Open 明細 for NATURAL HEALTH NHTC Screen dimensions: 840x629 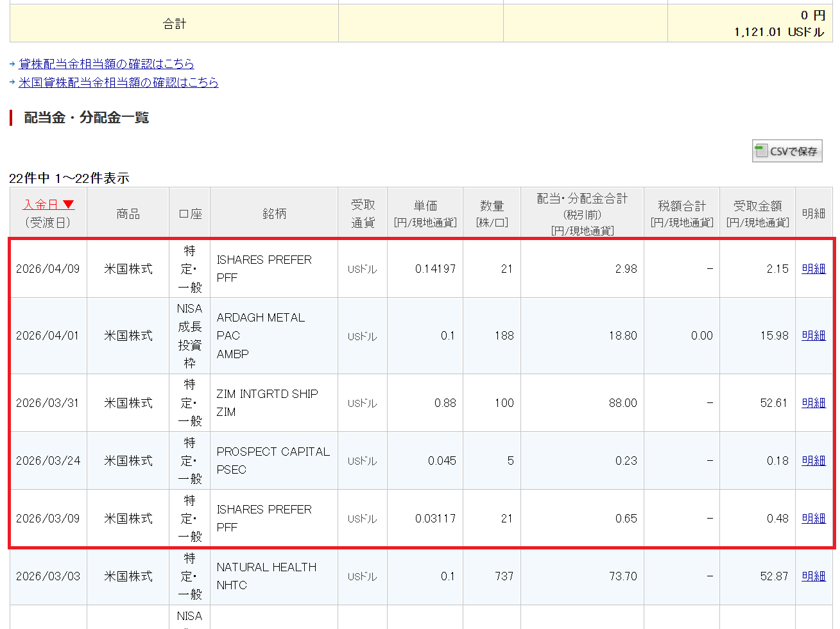click(813, 576)
